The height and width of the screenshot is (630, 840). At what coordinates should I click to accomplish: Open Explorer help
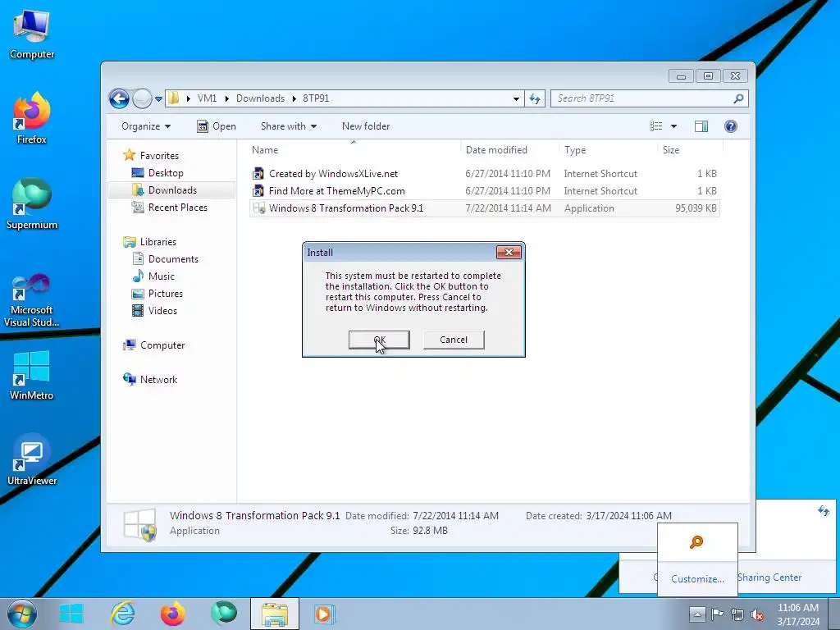(731, 126)
